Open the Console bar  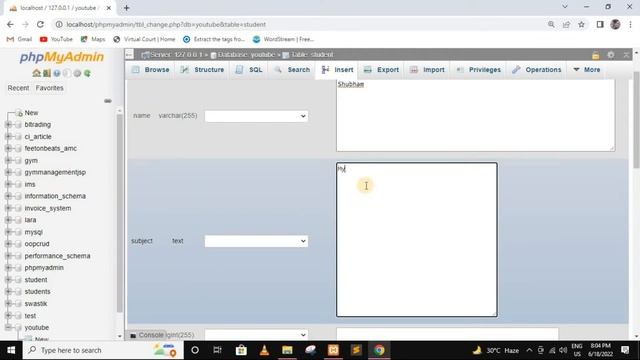point(147,335)
